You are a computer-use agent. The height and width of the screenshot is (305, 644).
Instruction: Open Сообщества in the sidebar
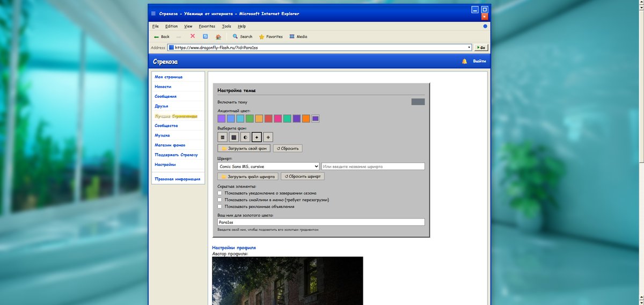point(166,126)
